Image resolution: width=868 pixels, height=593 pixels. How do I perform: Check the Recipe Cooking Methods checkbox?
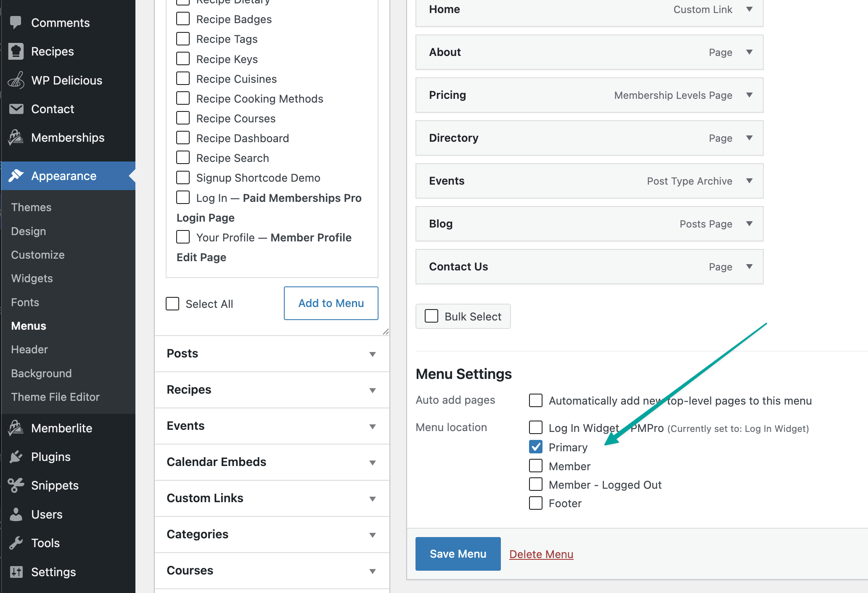pos(183,98)
